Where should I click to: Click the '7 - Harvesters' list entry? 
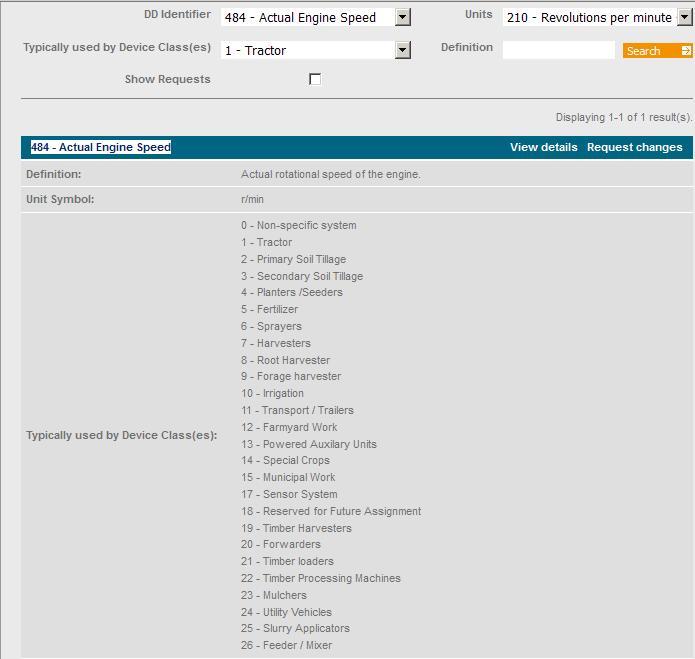point(275,343)
